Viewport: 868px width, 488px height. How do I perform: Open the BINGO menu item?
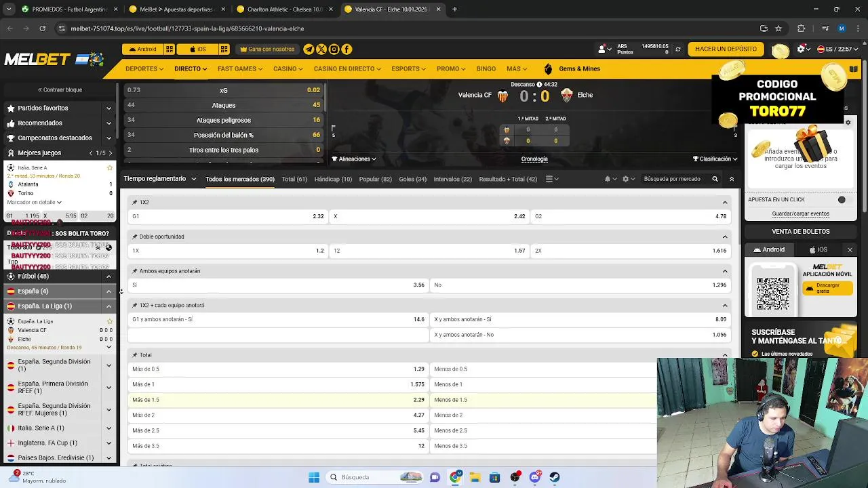point(486,68)
